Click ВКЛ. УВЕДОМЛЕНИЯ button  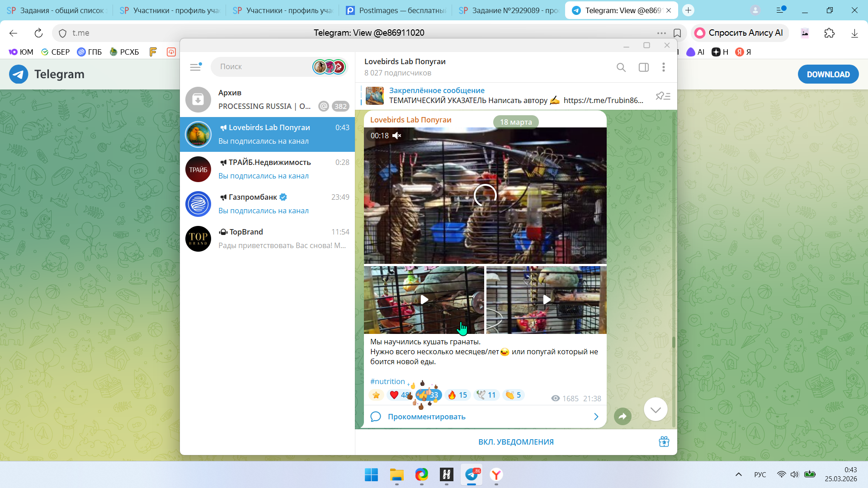516,442
